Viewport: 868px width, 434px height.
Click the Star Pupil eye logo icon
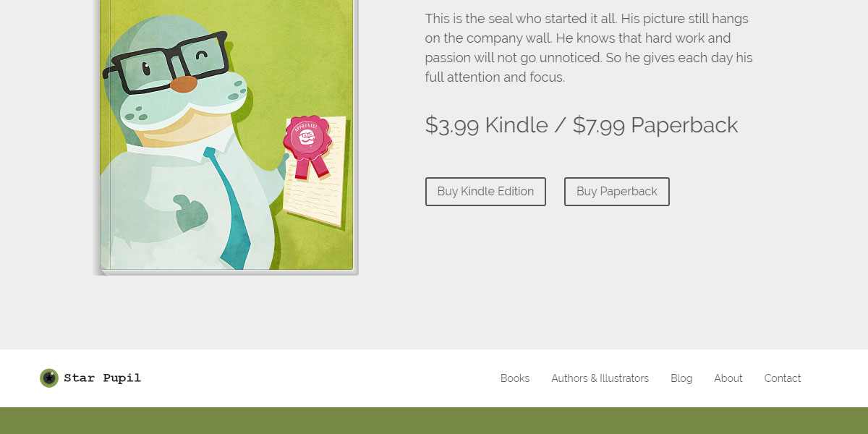coord(49,378)
